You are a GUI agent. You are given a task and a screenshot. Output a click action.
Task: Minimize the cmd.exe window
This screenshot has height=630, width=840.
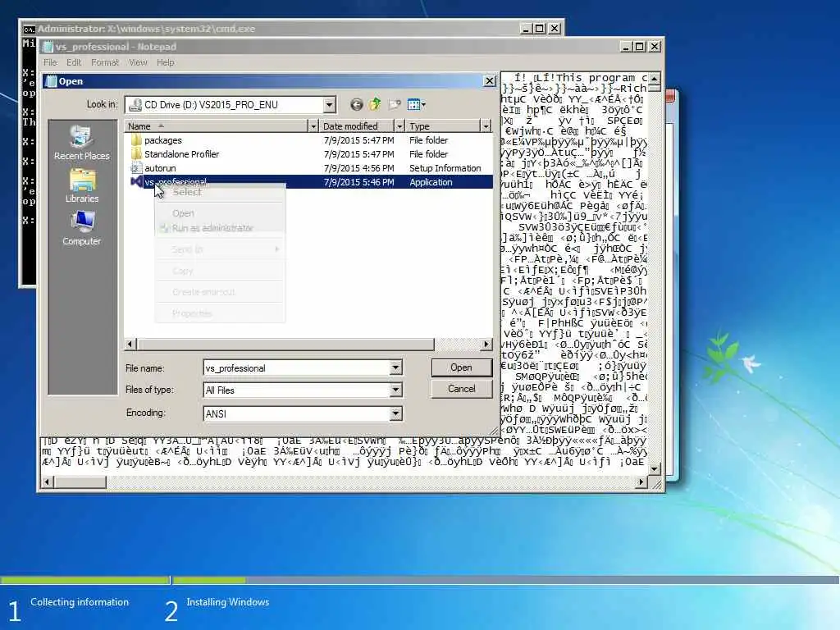(x=526, y=29)
